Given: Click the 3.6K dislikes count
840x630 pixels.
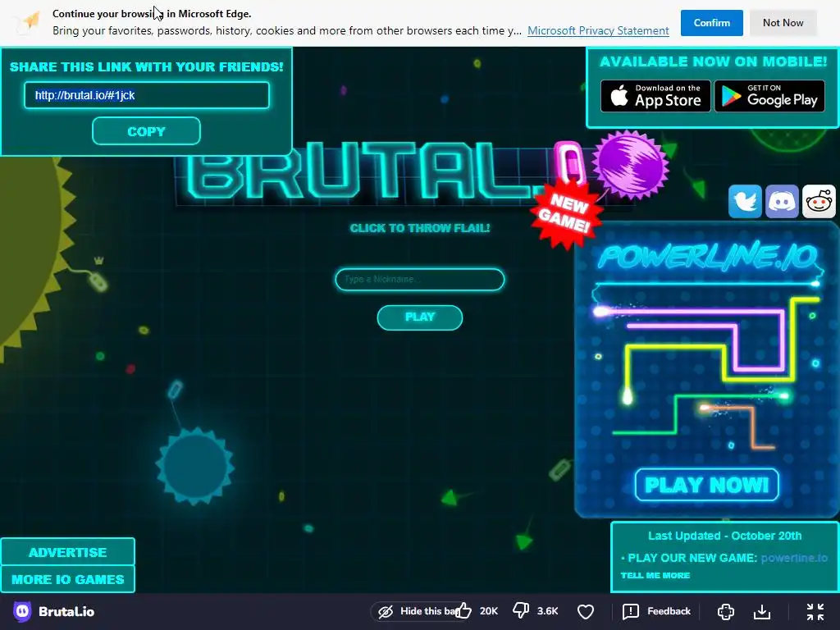Looking at the screenshot, I should tap(547, 610).
